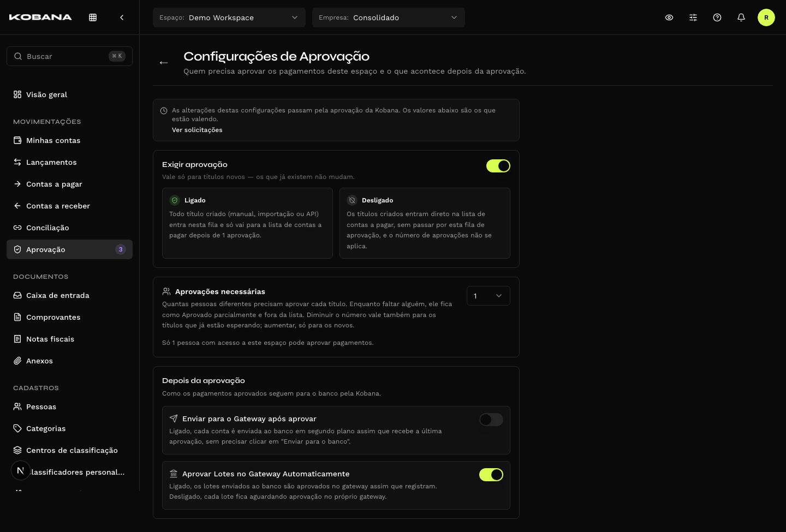This screenshot has width=786, height=532.
Task: Open Contas a receber in sidebar
Action: [x=69, y=206]
